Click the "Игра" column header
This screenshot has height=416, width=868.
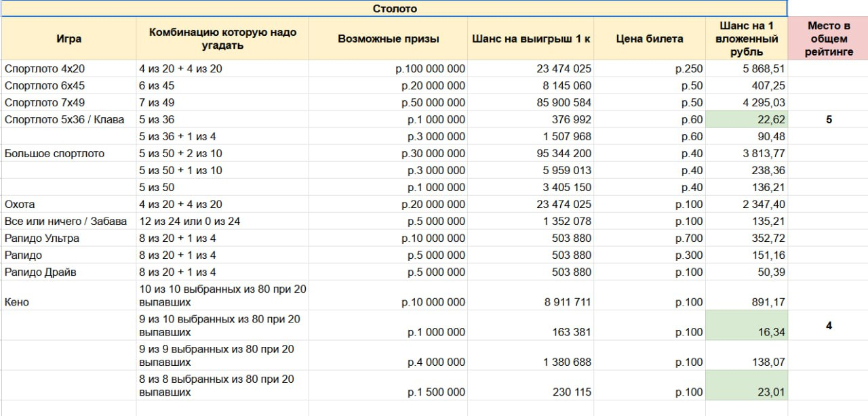pyautogui.click(x=69, y=39)
